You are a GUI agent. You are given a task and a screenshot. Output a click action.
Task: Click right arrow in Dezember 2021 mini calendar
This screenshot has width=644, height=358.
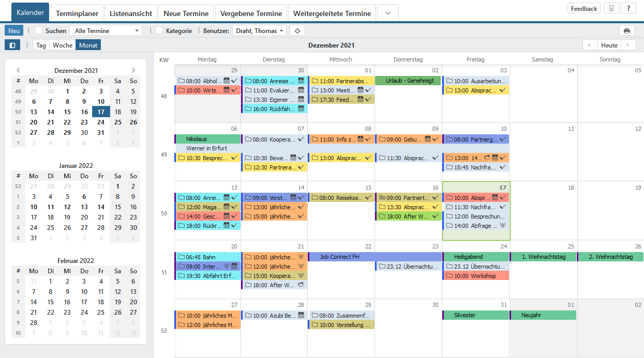pos(133,70)
